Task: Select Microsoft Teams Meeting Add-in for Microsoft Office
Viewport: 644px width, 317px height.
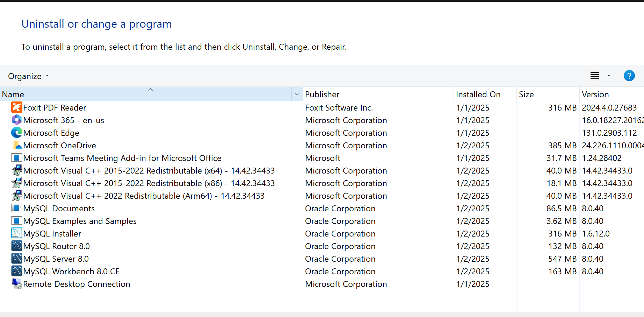Action: pos(122,158)
